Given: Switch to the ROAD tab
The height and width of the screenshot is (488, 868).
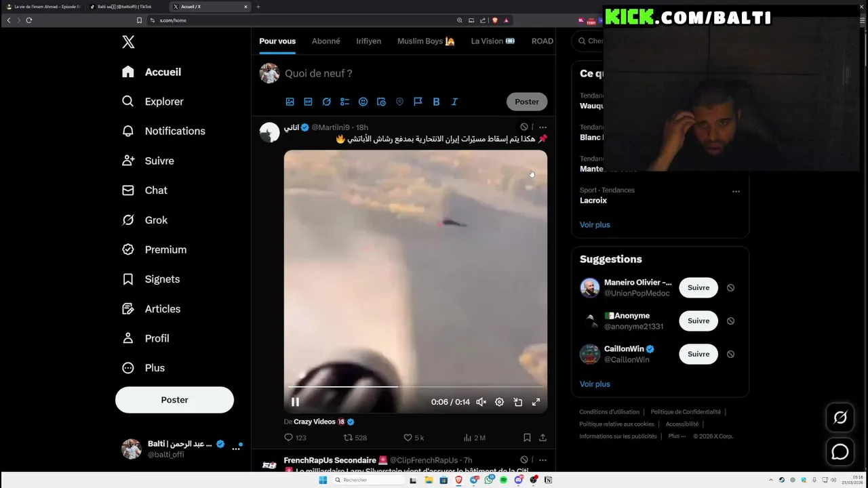Looking at the screenshot, I should point(542,41).
